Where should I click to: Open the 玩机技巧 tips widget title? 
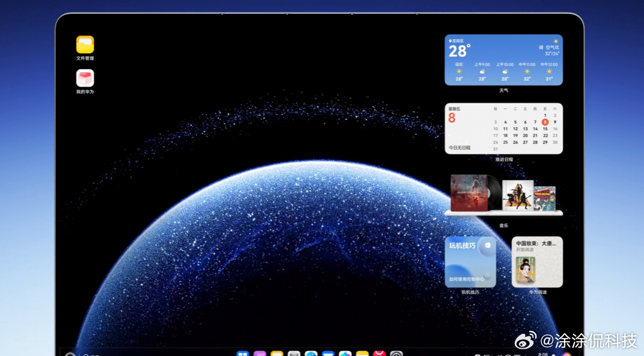[x=462, y=245]
